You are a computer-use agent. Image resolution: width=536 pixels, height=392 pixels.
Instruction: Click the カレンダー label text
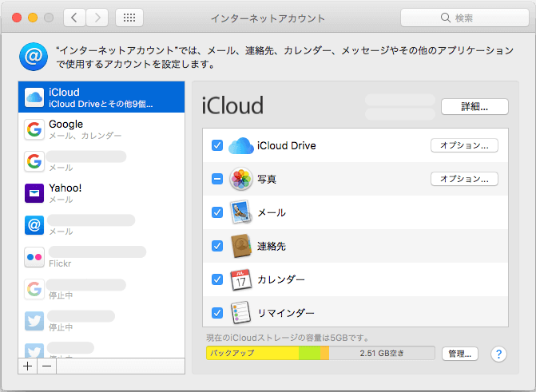(x=281, y=279)
